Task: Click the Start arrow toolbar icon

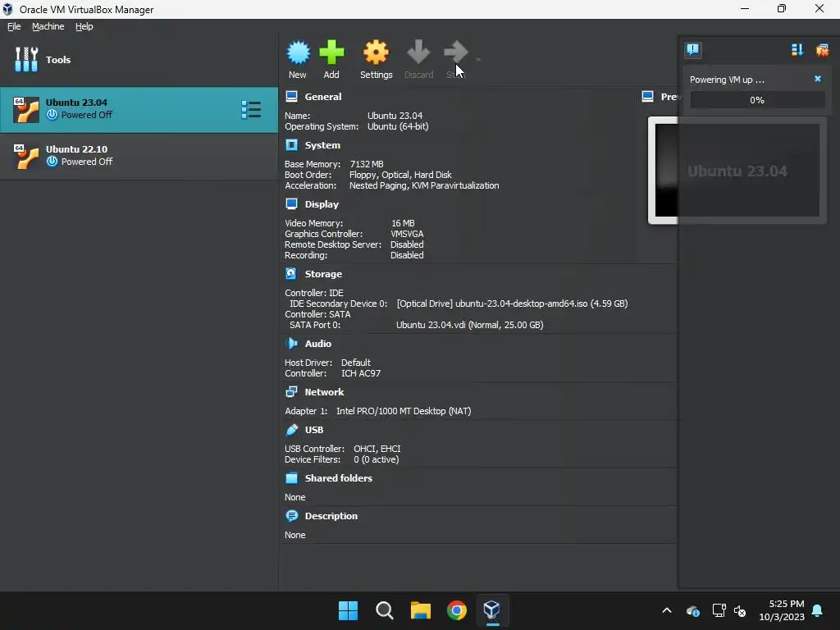Action: tap(456, 52)
